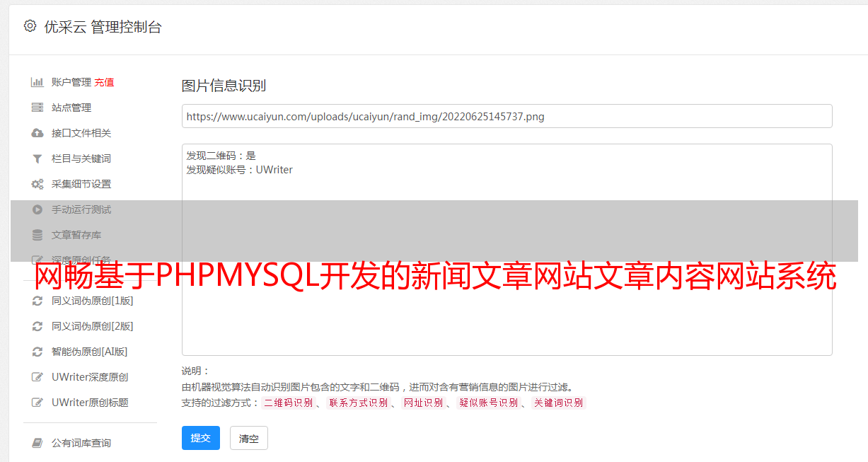The image size is (868, 462).
Task: Open 同义词伪原创[1版] menu item
Action: tap(93, 301)
